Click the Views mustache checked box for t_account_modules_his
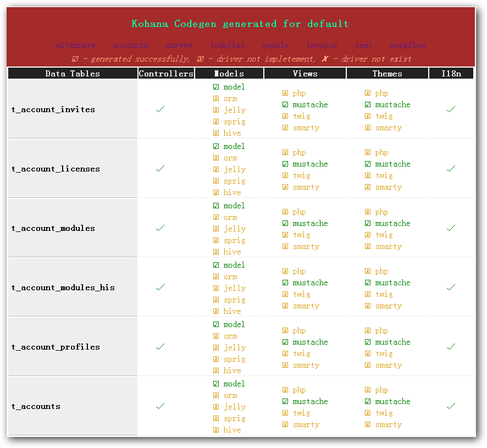The image size is (487, 448). (285, 283)
